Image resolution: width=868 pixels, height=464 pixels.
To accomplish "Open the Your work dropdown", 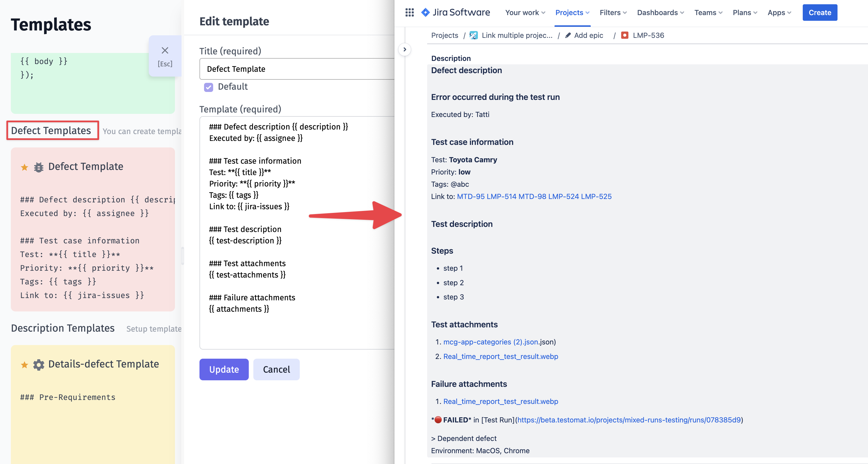I will click(x=525, y=13).
